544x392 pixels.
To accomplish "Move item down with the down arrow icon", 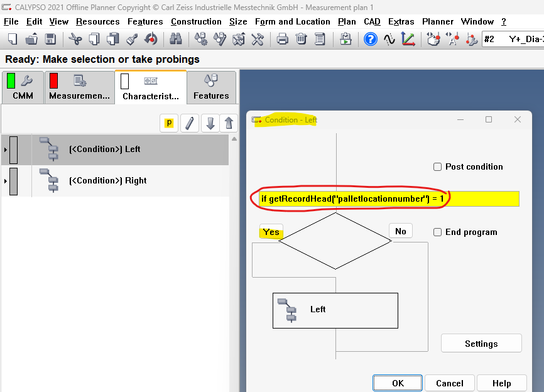I will [x=210, y=123].
